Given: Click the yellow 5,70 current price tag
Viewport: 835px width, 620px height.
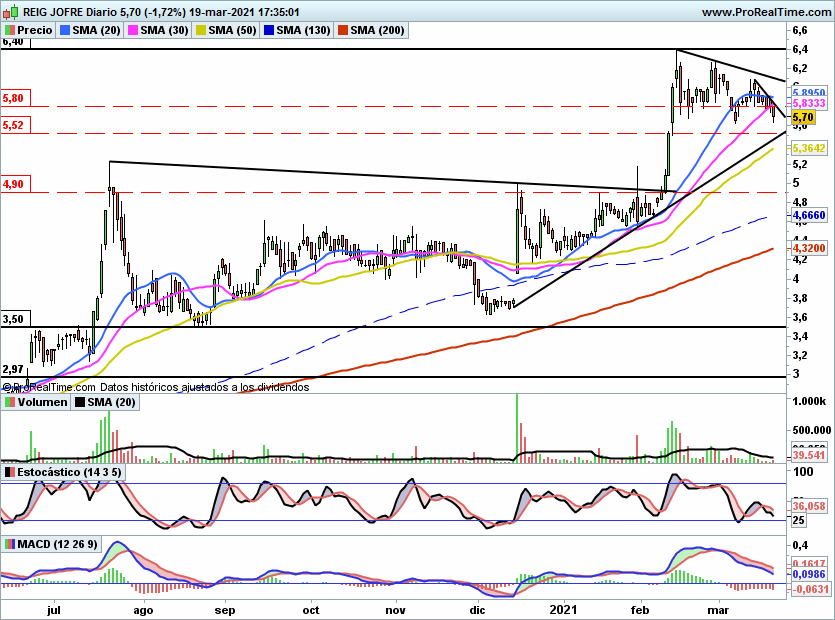Looking at the screenshot, I should click(803, 118).
